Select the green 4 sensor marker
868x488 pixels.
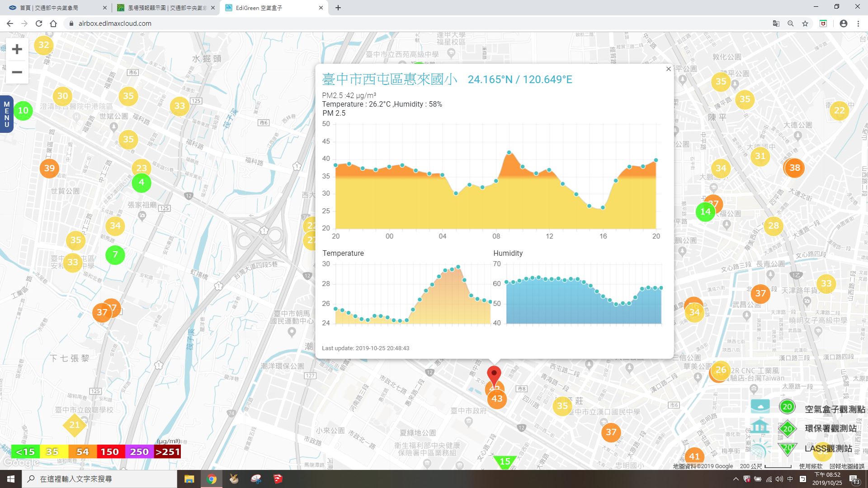142,183
